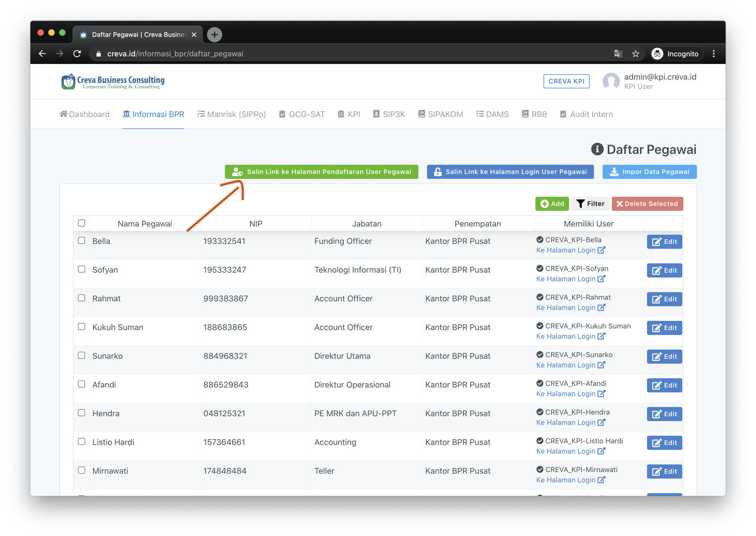Open Ke Halaman Login link for Sunarko

tap(571, 365)
